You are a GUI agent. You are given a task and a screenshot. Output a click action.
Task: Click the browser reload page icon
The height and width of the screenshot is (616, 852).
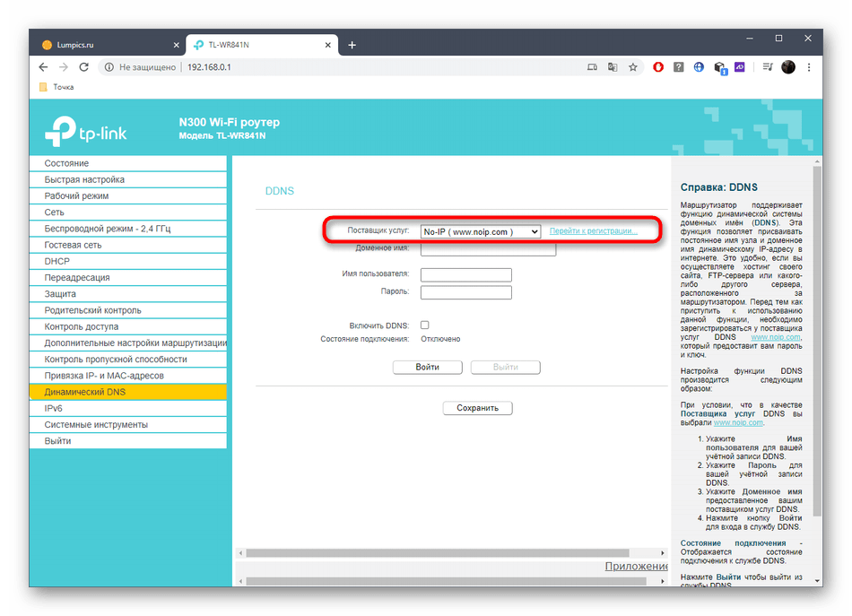tap(84, 67)
